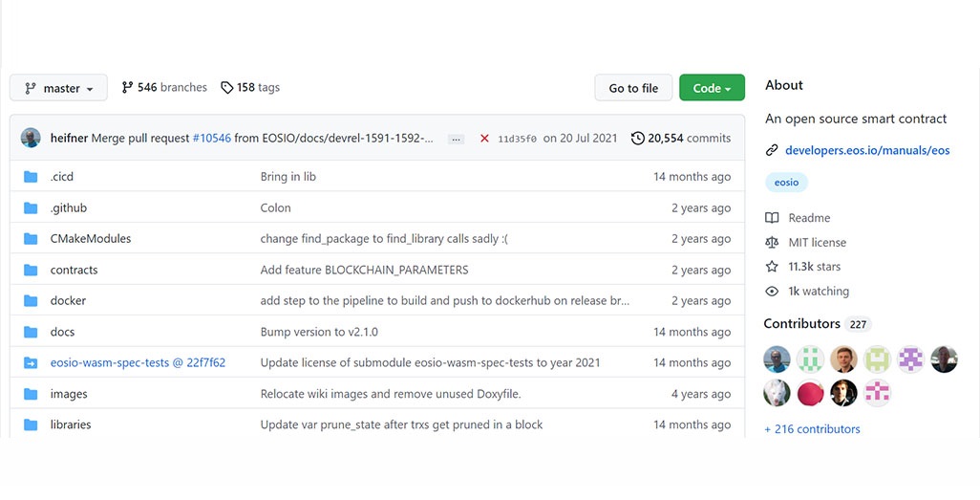Click the link chain icon in About
The height and width of the screenshot is (500, 980).
point(772,150)
